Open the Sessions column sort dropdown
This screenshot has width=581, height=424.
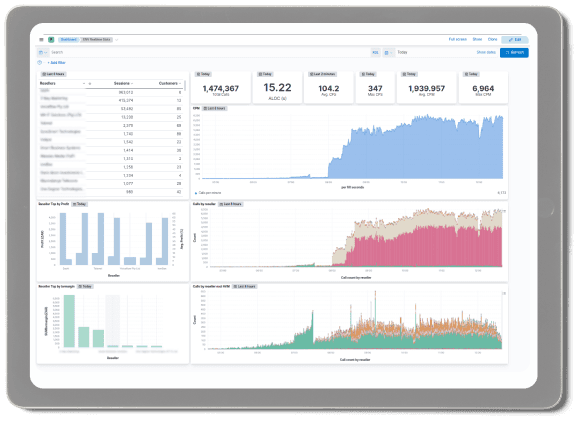(x=132, y=84)
